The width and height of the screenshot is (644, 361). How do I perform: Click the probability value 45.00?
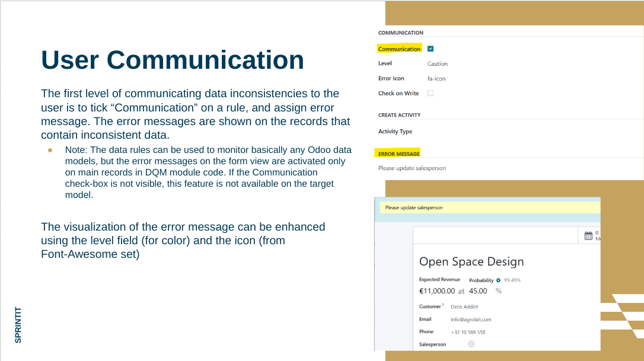[478, 291]
